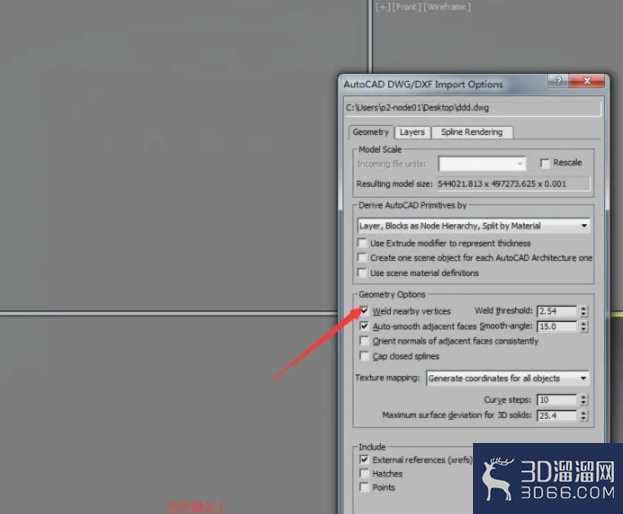Screen dimensions: 623x514
Task: Click the Smooth-angle value field
Action: coord(557,327)
